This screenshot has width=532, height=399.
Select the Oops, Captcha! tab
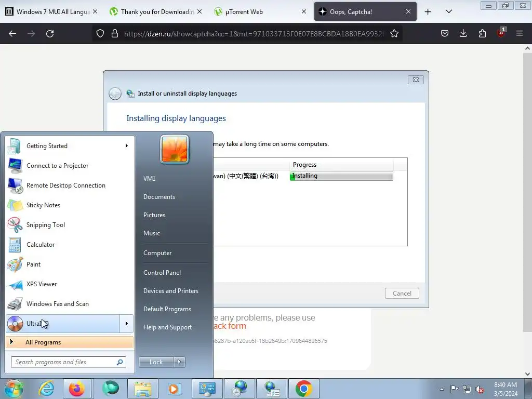pos(365,12)
